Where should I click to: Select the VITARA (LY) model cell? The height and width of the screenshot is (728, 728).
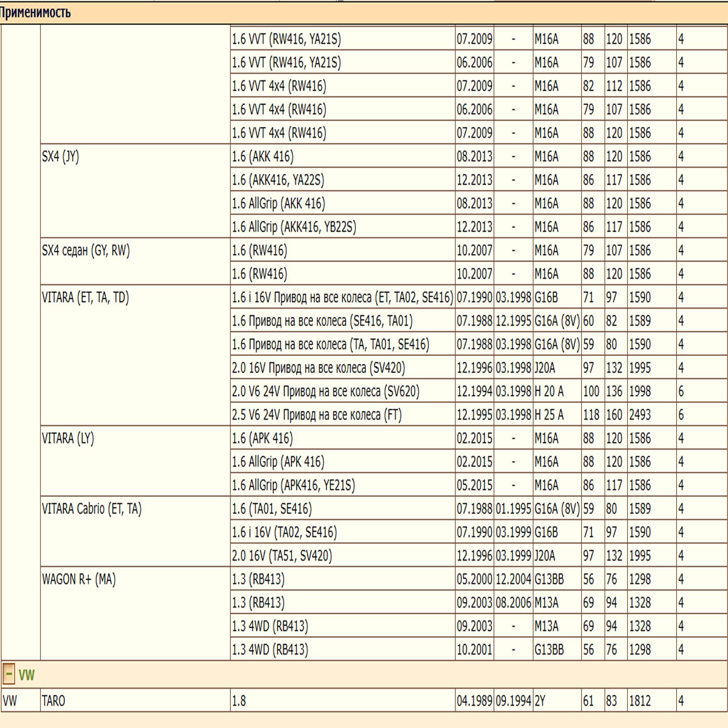point(68,439)
